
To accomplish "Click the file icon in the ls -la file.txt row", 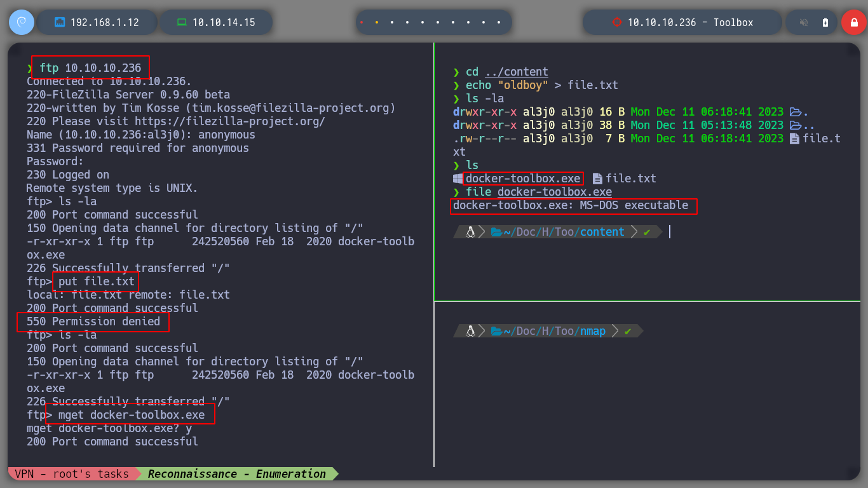I will (x=794, y=139).
